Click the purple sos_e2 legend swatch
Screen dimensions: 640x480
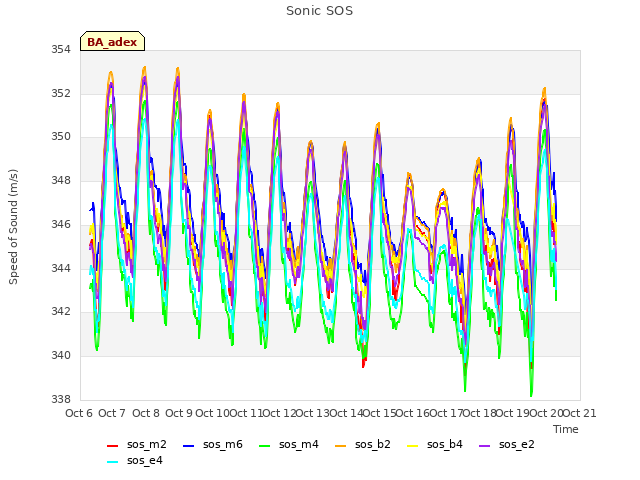[x=484, y=446]
